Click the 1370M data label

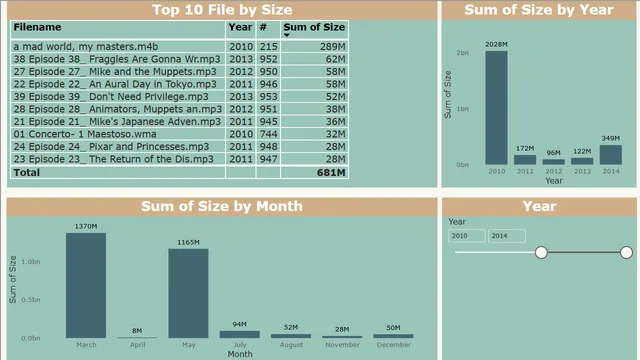pos(86,227)
